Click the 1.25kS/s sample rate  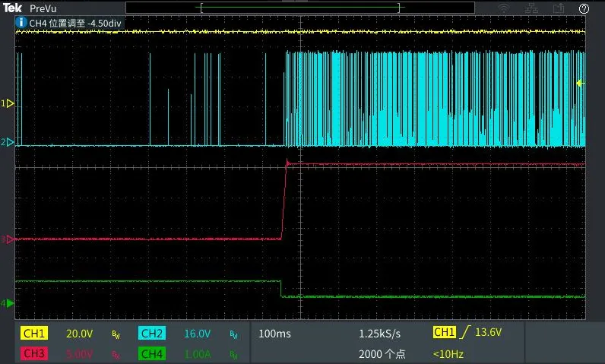(380, 334)
